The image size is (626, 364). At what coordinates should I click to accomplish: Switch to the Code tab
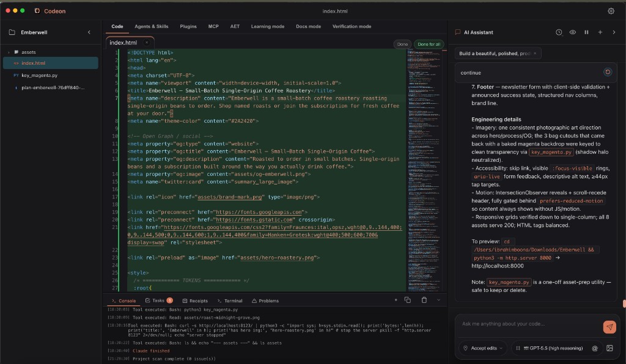point(117,26)
